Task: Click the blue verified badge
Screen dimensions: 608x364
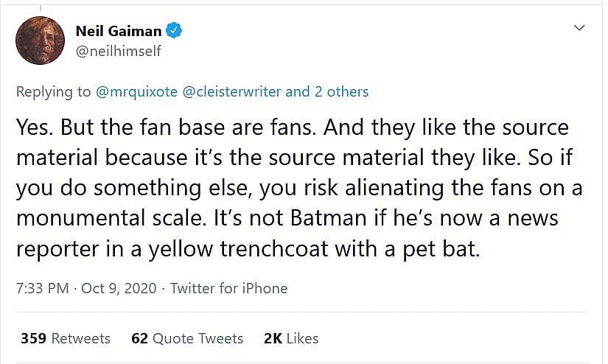Action: (175, 31)
